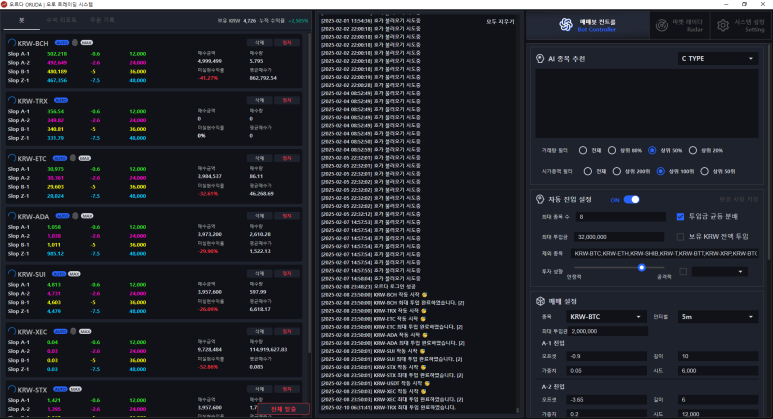Click the Radar icon
The width and height of the screenshot is (773, 419).
click(x=662, y=25)
